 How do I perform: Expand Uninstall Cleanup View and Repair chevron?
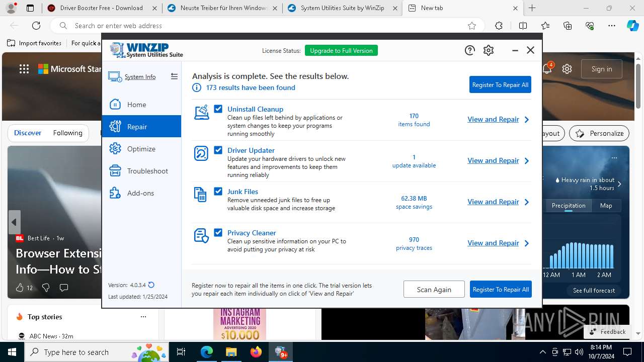pyautogui.click(x=527, y=120)
